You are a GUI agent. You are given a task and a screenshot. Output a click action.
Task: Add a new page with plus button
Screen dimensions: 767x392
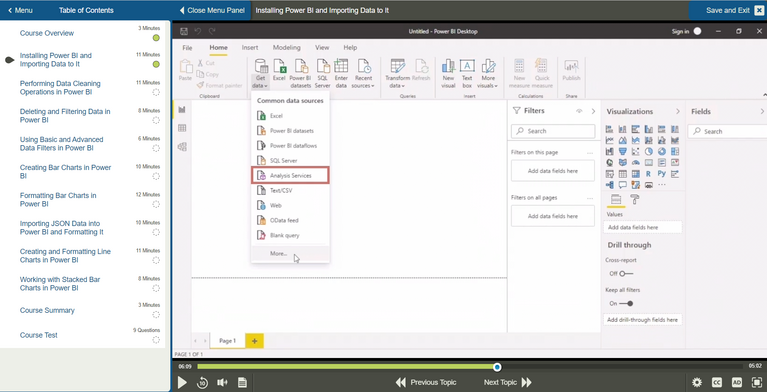pyautogui.click(x=254, y=341)
